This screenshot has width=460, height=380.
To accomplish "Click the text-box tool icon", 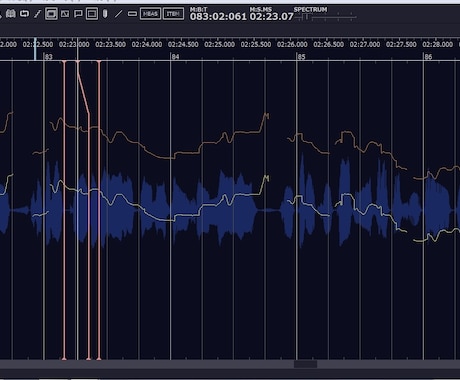I will pyautogui.click(x=65, y=14).
